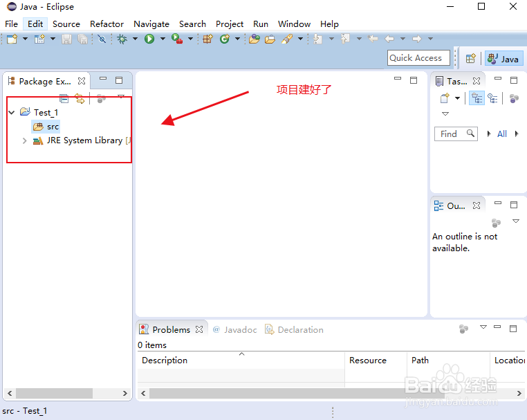This screenshot has height=420, width=527.
Task: Click the Save All toolbar icon
Action: (82, 39)
